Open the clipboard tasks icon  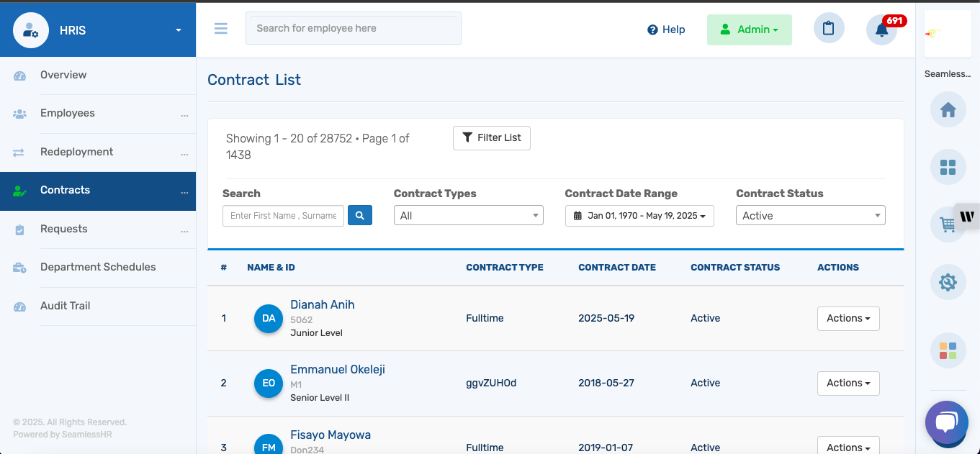click(x=829, y=29)
